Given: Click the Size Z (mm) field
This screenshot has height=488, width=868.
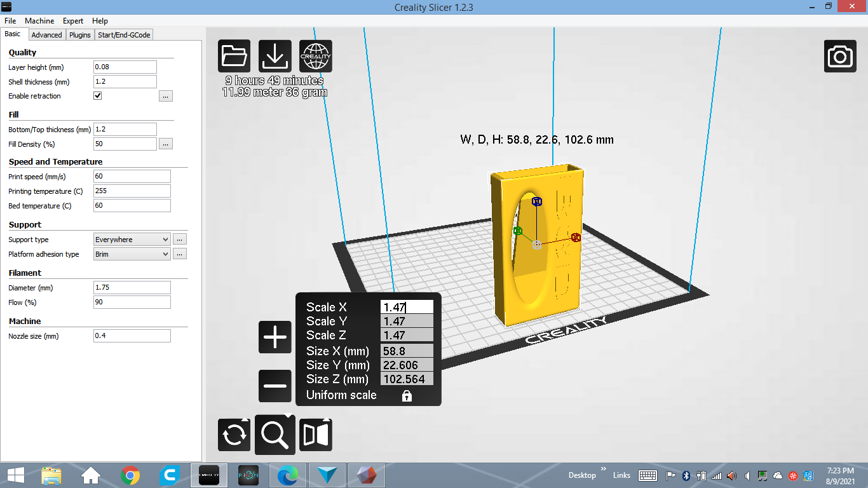Looking at the screenshot, I should tap(407, 379).
